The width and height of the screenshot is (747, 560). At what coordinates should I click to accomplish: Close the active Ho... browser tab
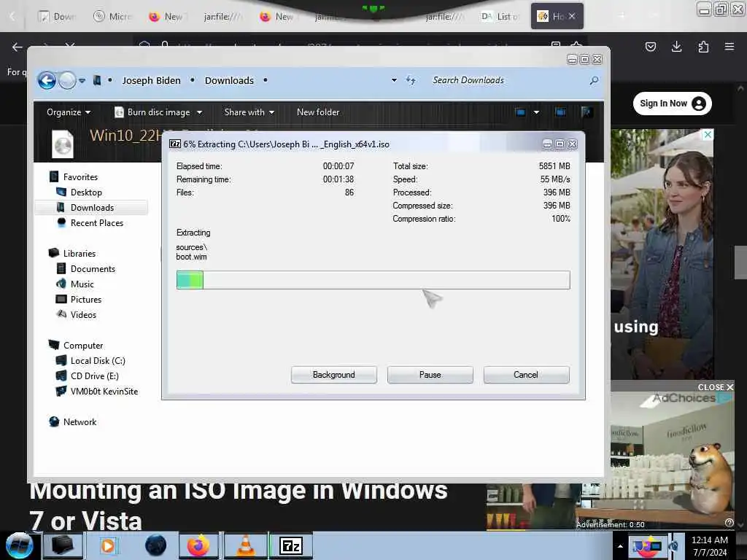572,16
